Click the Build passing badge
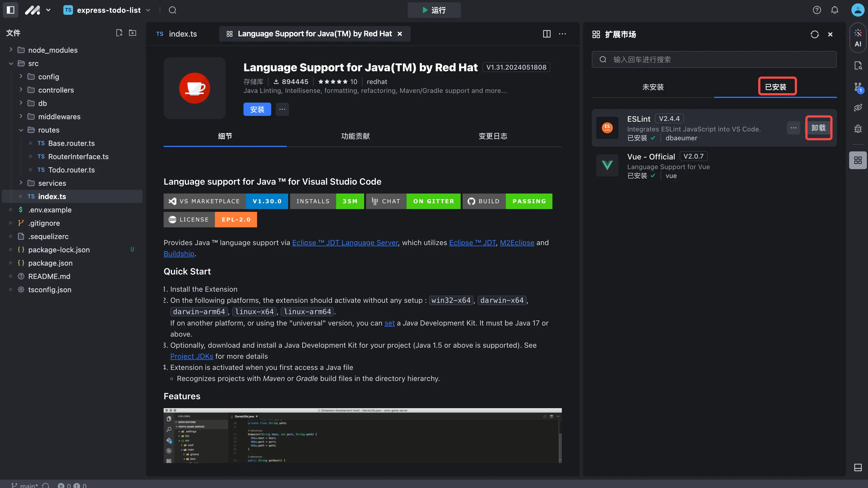The image size is (868, 488). click(507, 201)
